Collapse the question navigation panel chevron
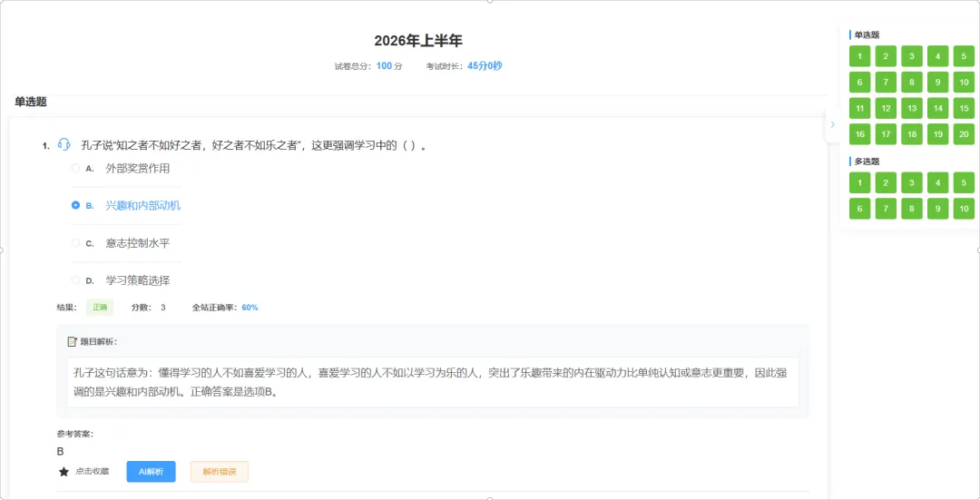 coord(832,124)
